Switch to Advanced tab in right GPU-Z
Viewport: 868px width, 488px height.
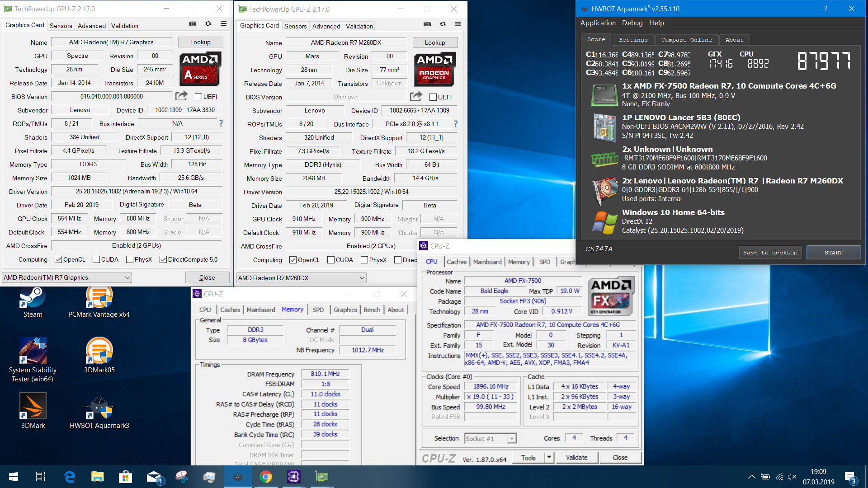click(x=326, y=26)
